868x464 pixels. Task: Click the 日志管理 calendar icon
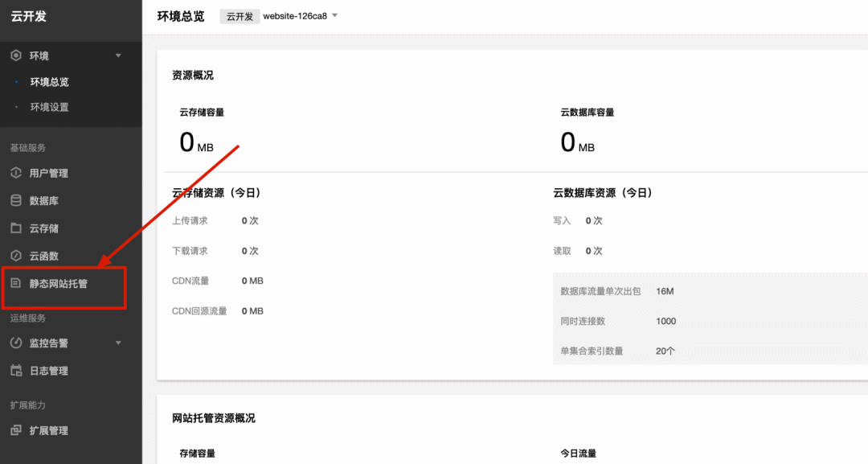[x=16, y=371]
